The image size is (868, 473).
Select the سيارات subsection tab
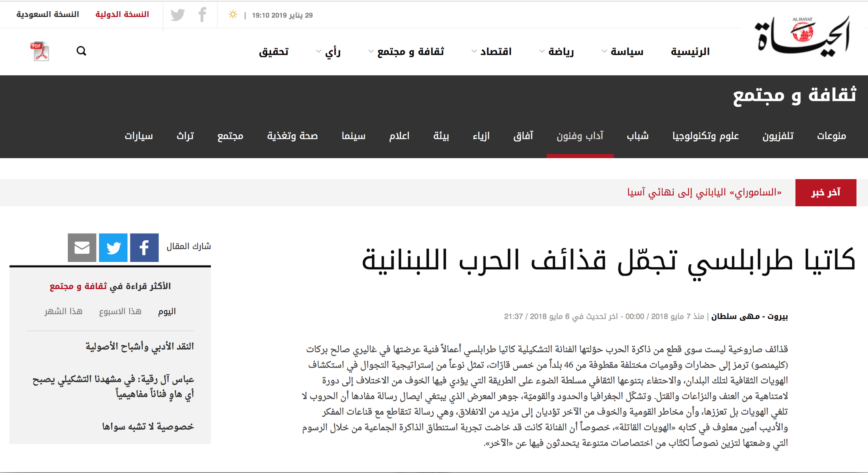point(139,136)
